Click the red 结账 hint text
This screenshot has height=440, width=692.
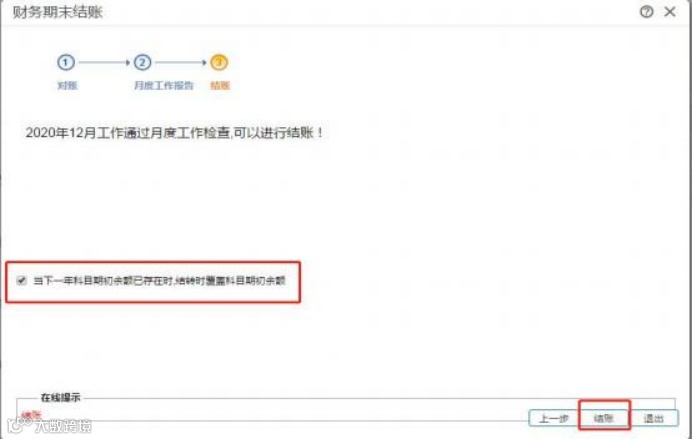(31, 415)
